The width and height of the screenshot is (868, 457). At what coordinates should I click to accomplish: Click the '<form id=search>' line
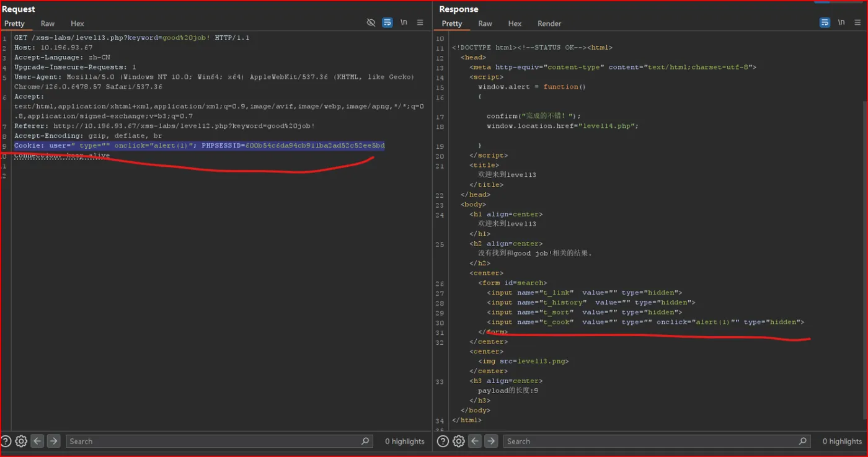[x=513, y=283]
